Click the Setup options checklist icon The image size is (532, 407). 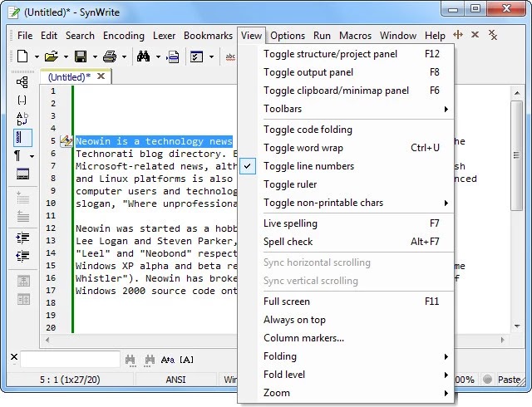click(196, 56)
